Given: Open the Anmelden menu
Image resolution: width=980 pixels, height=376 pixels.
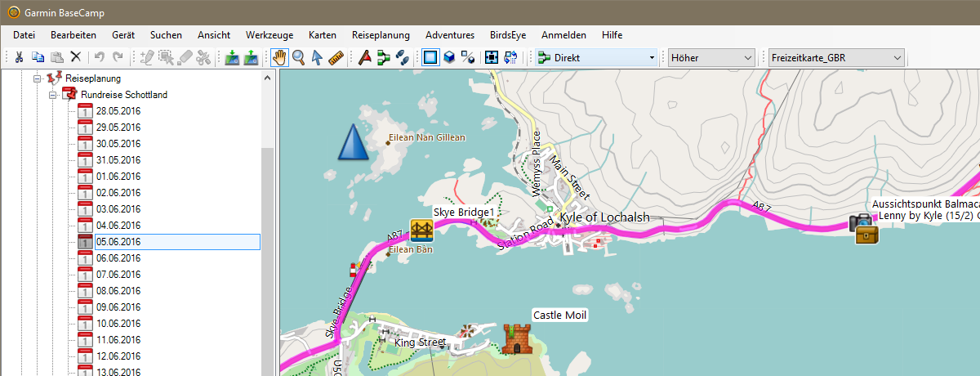Looking at the screenshot, I should click(563, 35).
